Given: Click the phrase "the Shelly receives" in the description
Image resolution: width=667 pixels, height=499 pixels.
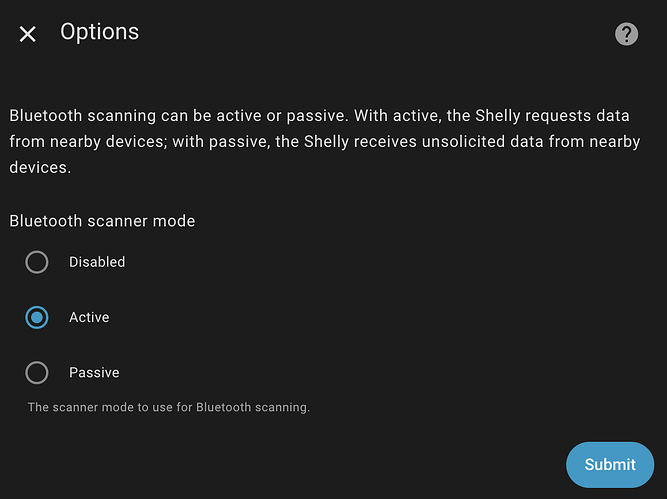Looking at the screenshot, I should 345,142.
